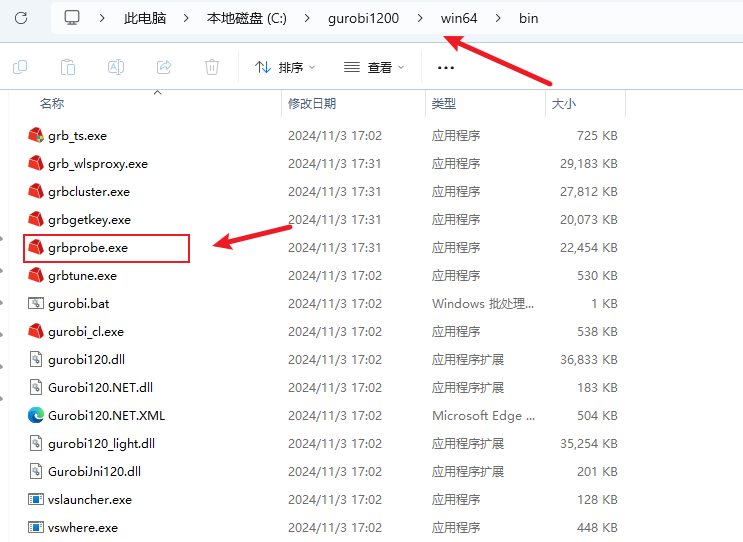
Task: Click the file name gurobi.bat
Action: pyautogui.click(x=79, y=304)
